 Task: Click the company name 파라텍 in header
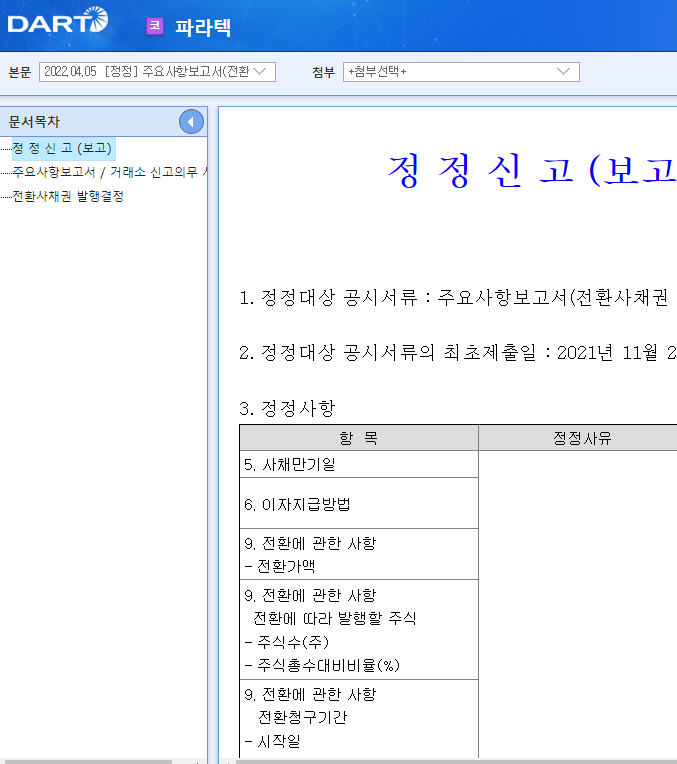tap(203, 27)
